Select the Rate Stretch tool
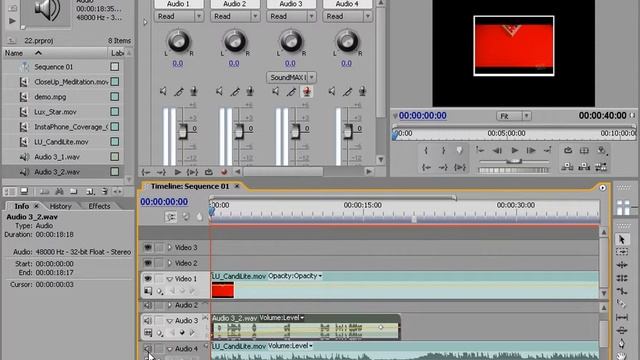Screen dimensions: 640x360 coord(622,291)
